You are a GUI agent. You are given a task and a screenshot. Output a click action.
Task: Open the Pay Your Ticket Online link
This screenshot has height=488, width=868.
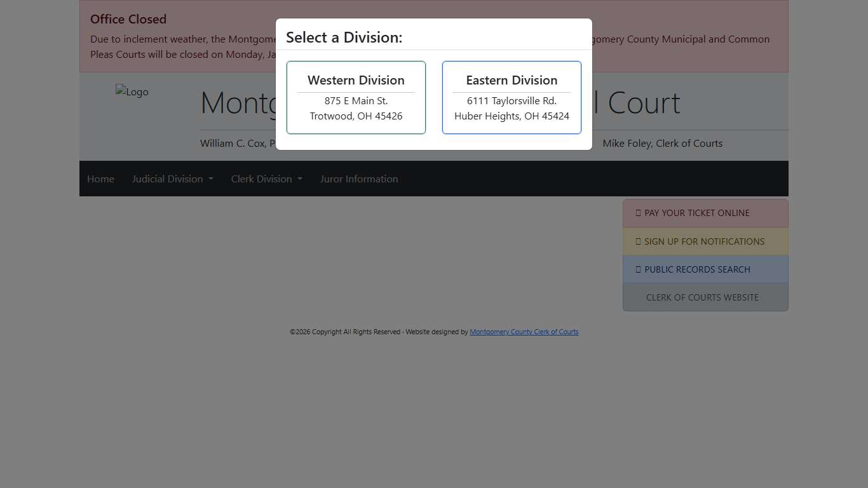coord(696,213)
